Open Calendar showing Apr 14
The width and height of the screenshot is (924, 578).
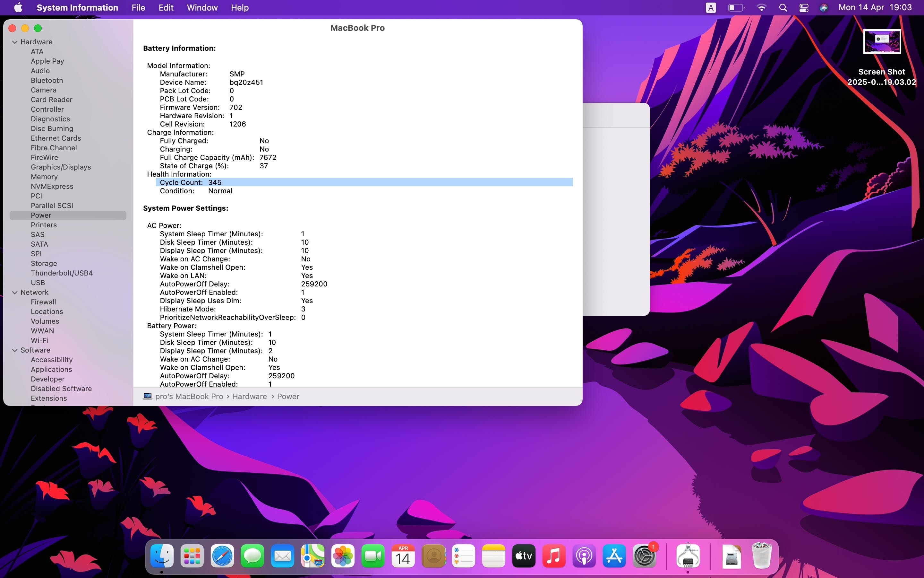coord(403,556)
